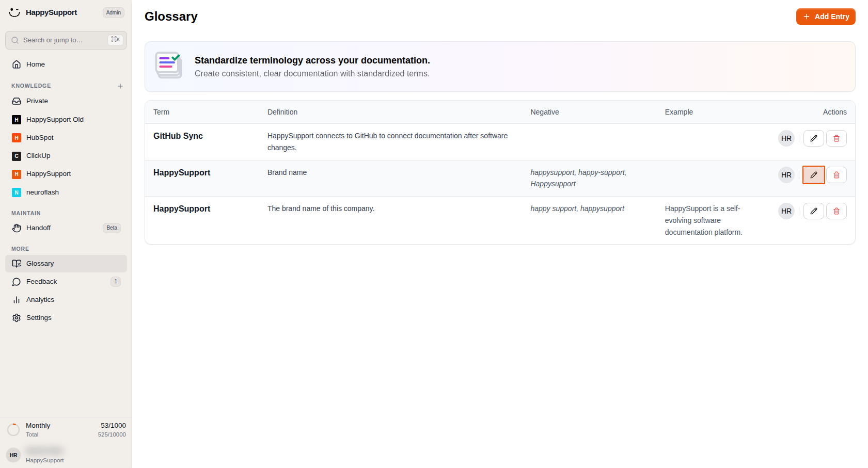Click the 525/10000 total usage value
The image size is (868, 468).
pos(112,434)
